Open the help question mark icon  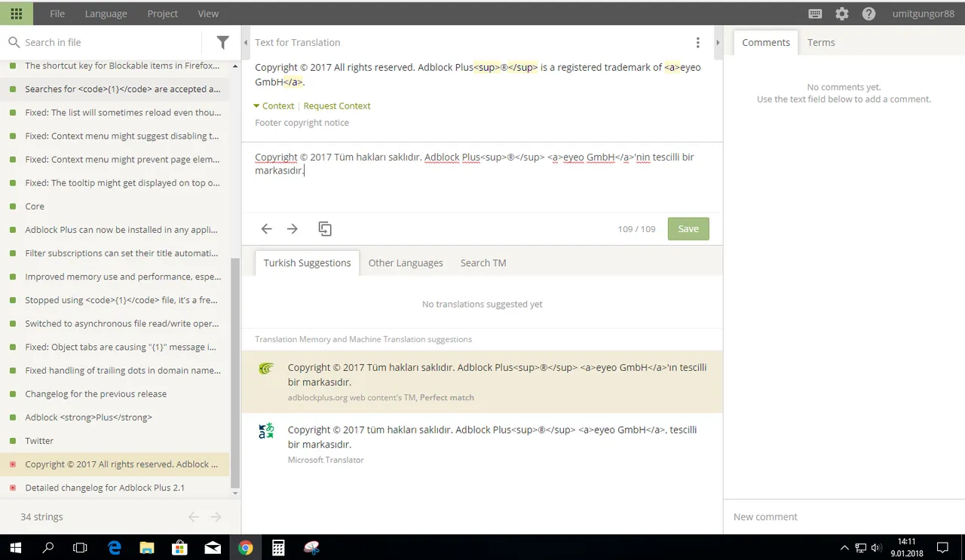pos(868,14)
